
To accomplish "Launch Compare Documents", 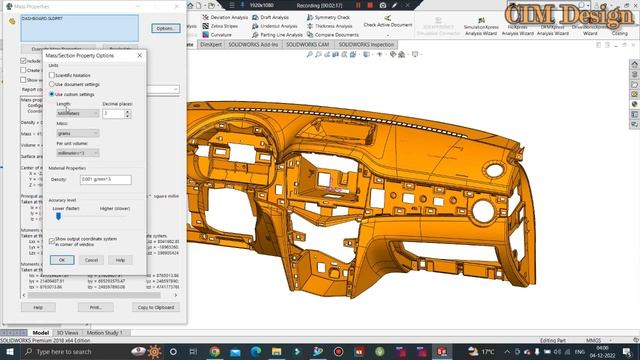I will coord(333,35).
